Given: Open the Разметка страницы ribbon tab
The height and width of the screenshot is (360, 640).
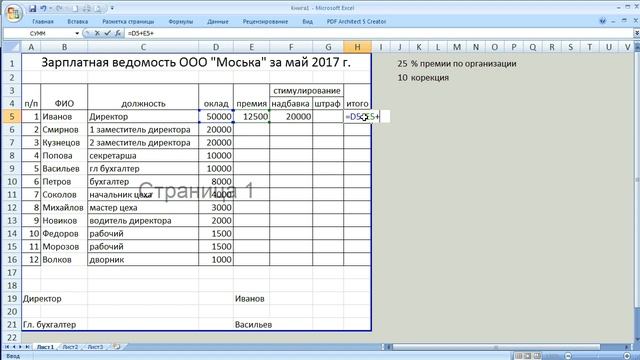Looking at the screenshot, I should tap(128, 22).
